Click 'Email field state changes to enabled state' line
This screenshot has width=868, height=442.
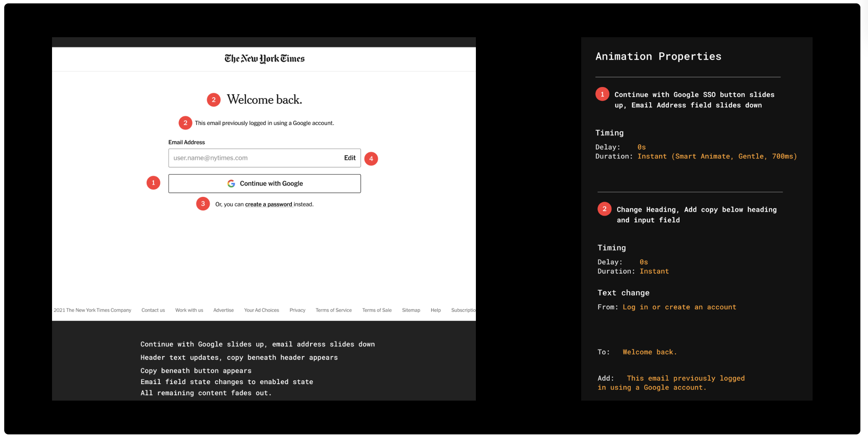coord(227,382)
